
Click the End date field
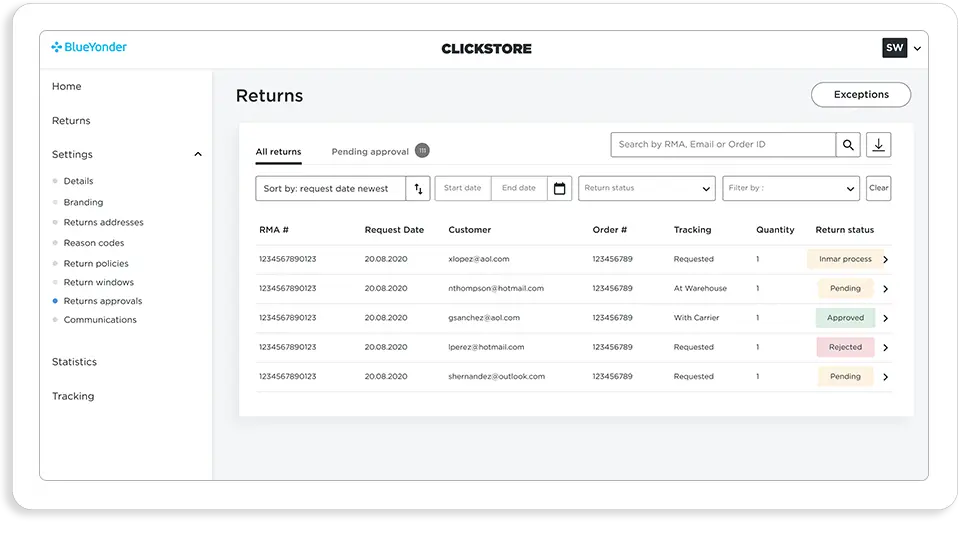tap(519, 189)
